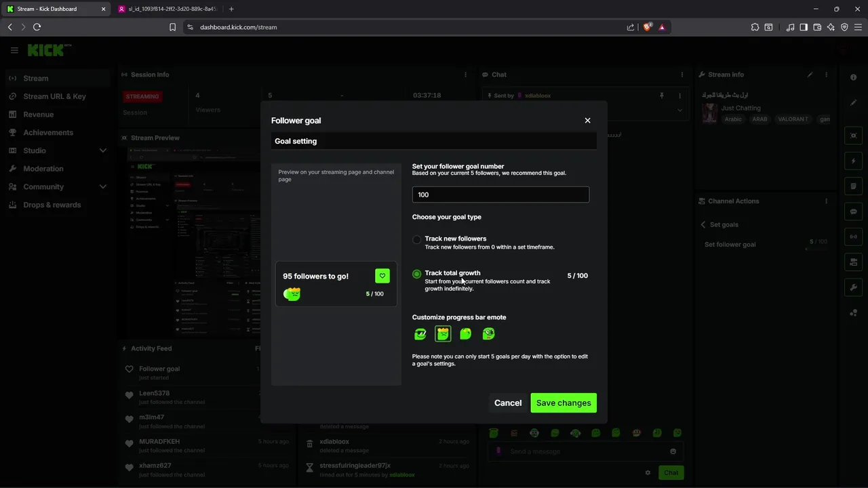Image resolution: width=868 pixels, height=488 pixels.
Task: Close the Follower goal dialog
Action: (587, 121)
